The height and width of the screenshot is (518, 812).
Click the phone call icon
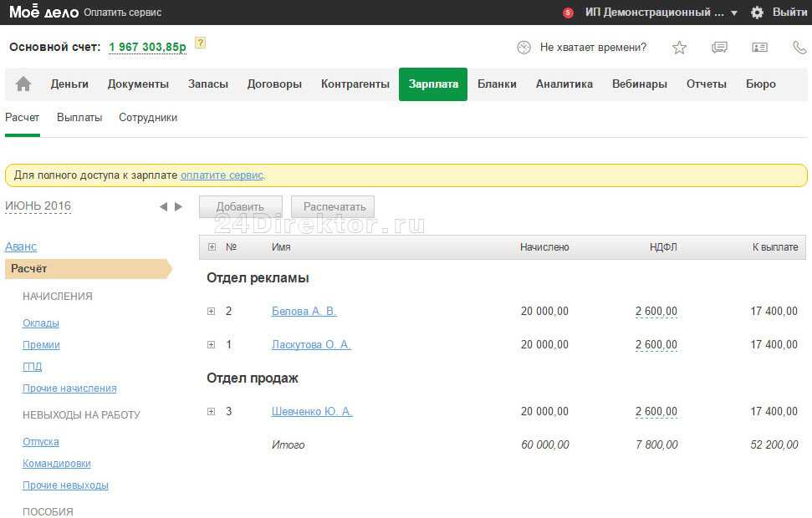click(799, 48)
